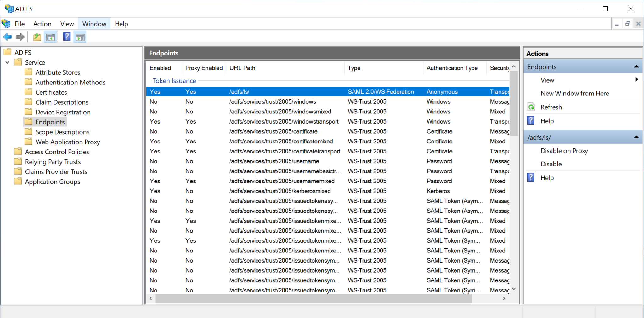Collapse the Endpoints actions section
This screenshot has height=318, width=644.
click(x=636, y=67)
